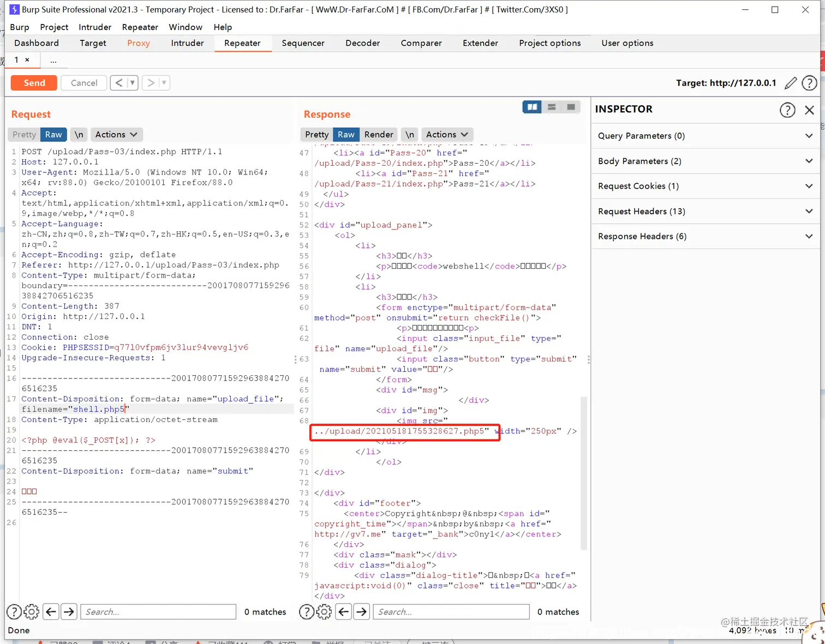Click the Cancel button
The width and height of the screenshot is (825, 644).
tap(83, 83)
